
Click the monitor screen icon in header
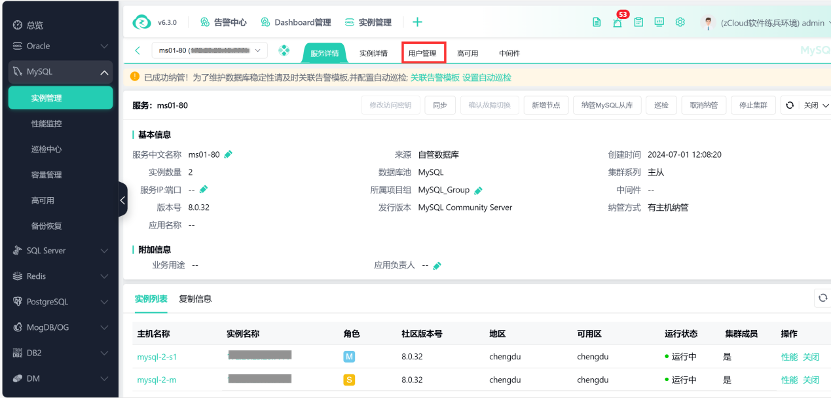pos(659,22)
